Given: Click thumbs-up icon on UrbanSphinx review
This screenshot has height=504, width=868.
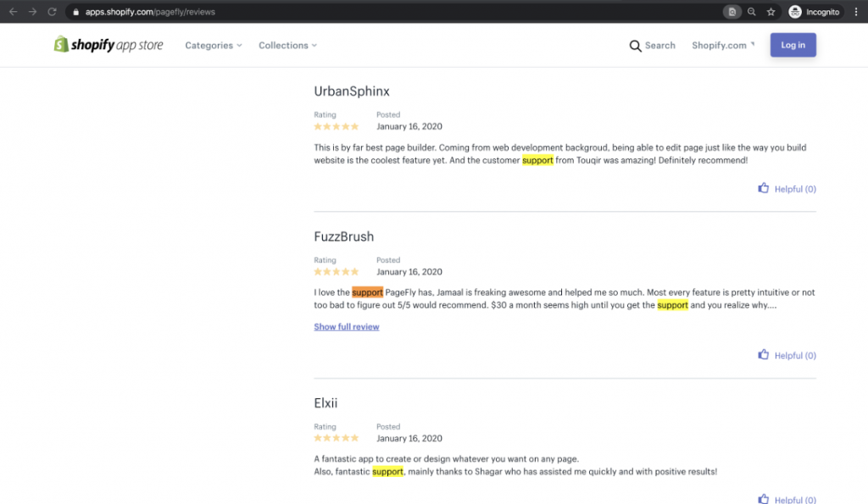Looking at the screenshot, I should [764, 188].
